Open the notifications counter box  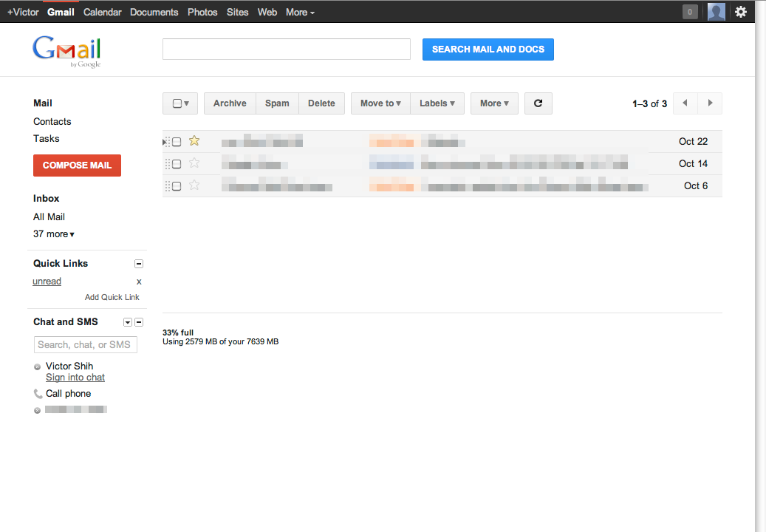click(690, 12)
